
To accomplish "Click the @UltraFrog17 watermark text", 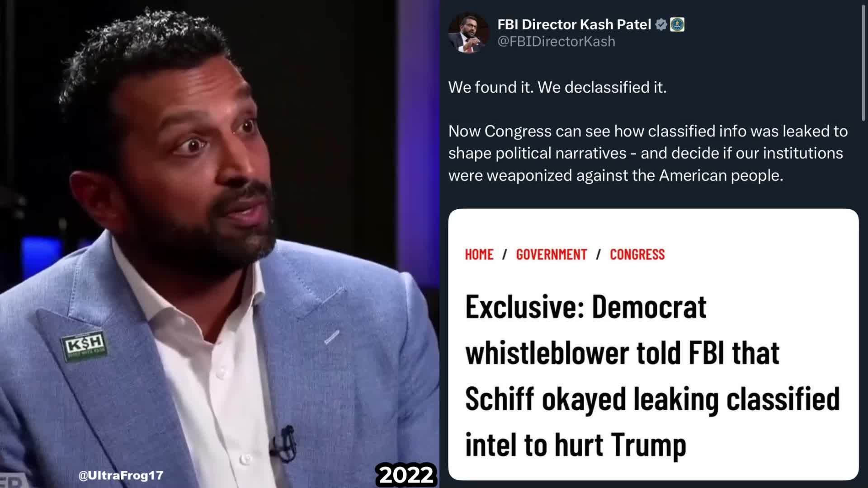I will (x=121, y=475).
